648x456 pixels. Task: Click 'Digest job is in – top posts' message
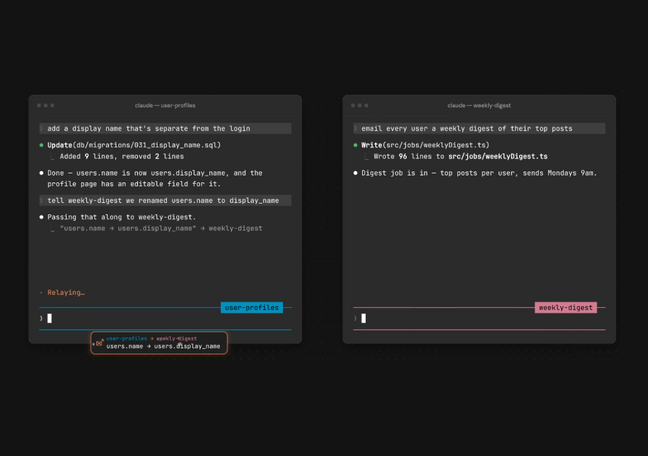479,173
